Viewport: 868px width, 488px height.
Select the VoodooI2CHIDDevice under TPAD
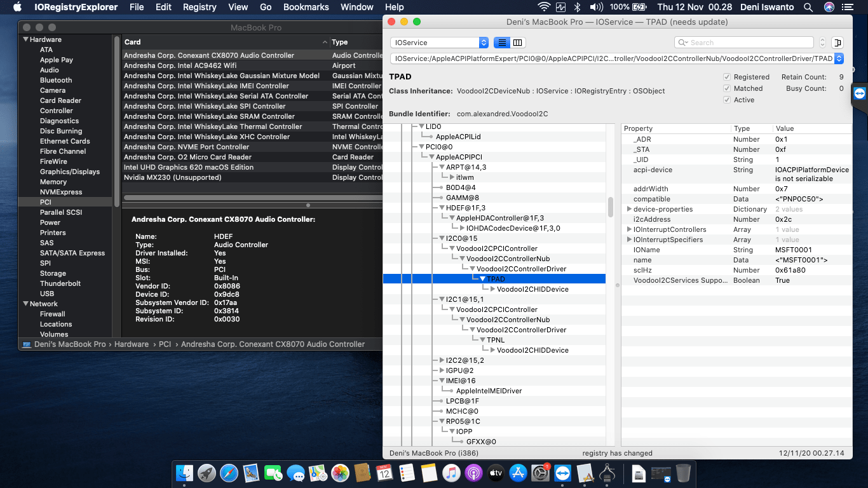[532, 289]
